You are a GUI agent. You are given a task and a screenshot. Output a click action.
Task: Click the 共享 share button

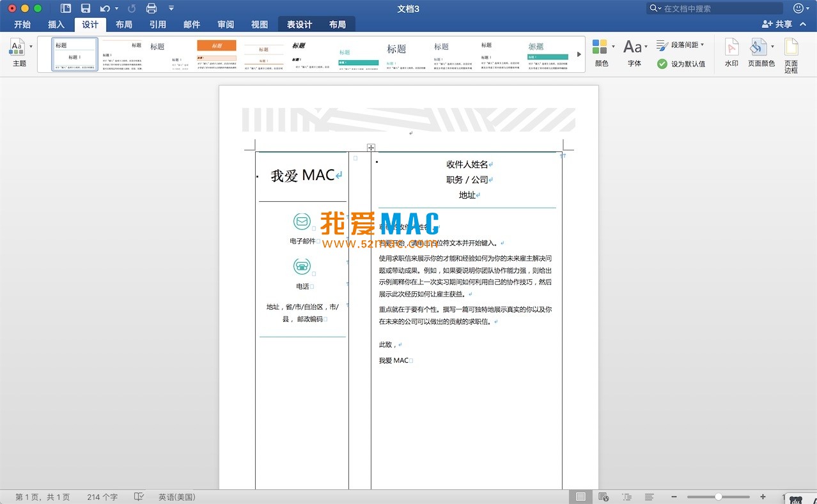[x=777, y=24]
